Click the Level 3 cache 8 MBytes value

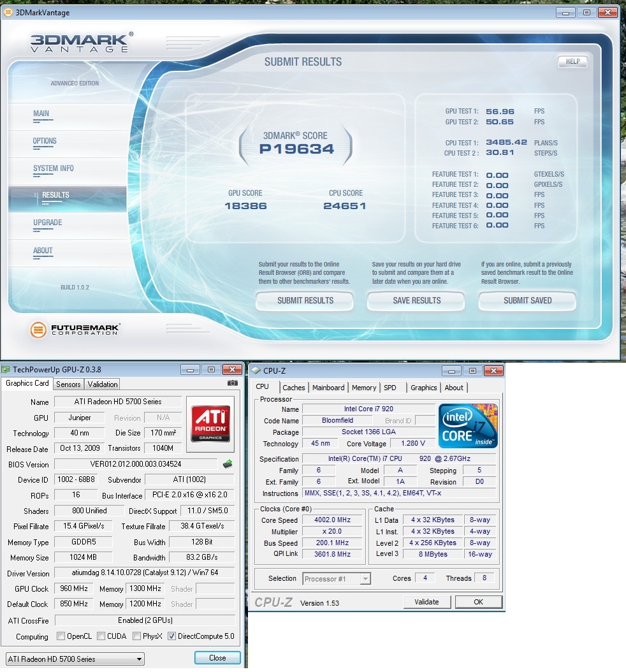tap(433, 554)
